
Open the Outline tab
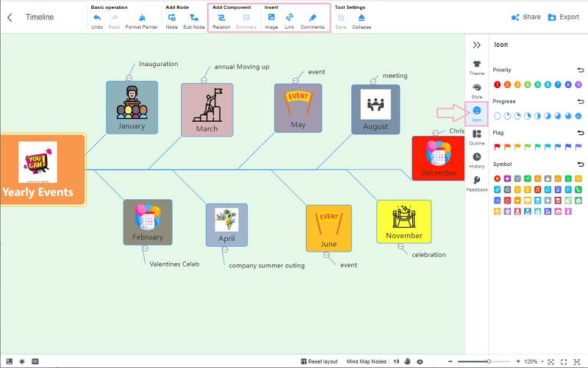point(477,137)
